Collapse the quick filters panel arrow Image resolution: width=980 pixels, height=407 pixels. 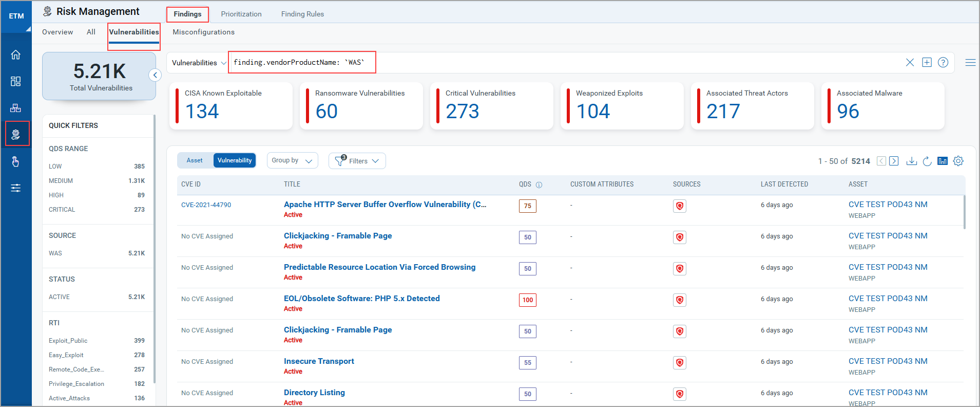155,75
